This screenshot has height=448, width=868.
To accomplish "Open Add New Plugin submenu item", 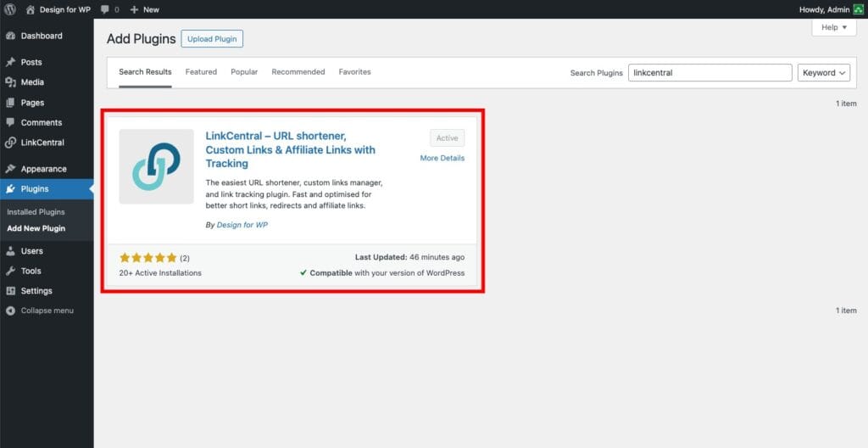I will (x=36, y=228).
